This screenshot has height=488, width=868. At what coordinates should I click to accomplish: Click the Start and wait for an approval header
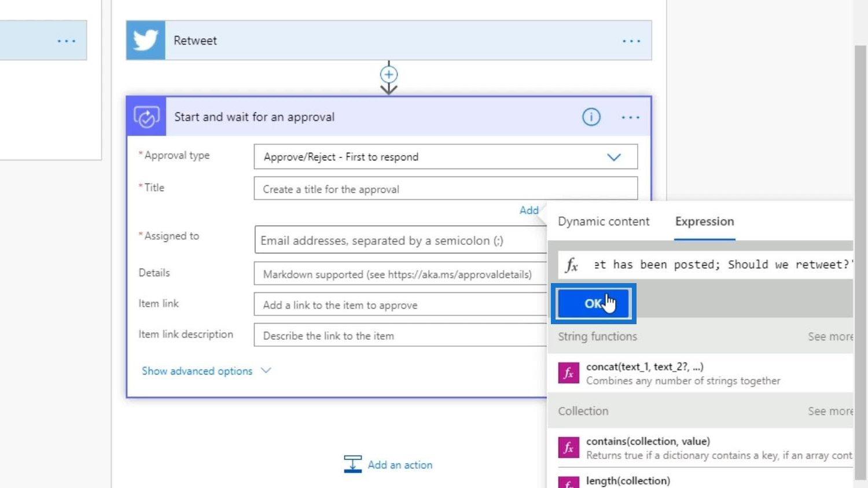tap(388, 117)
